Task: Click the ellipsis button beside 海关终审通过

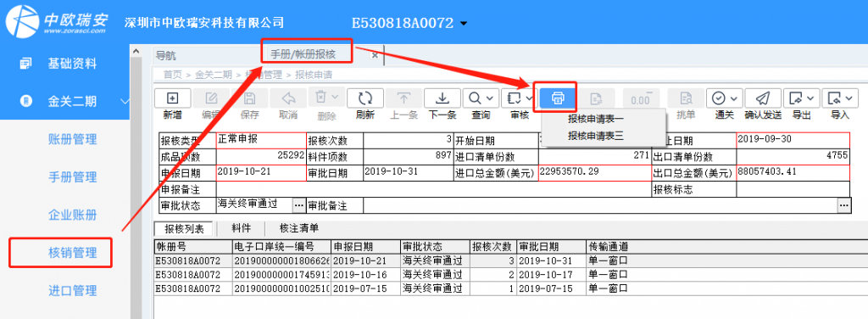Action: 299,205
